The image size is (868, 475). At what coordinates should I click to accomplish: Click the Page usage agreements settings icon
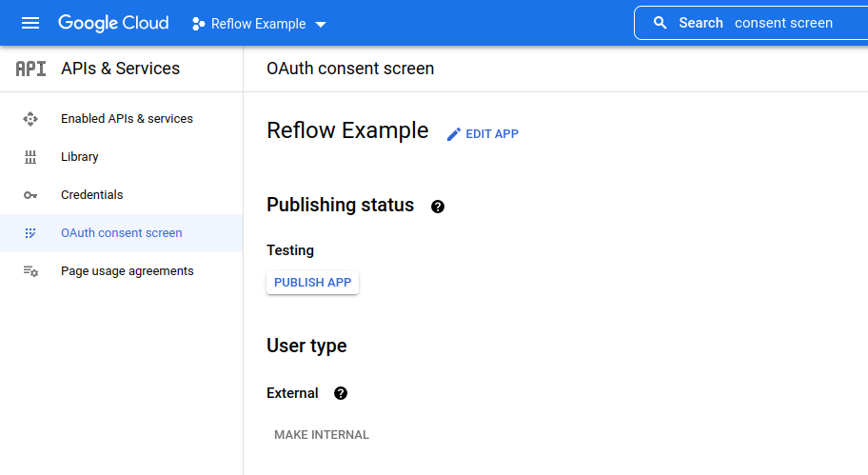[30, 271]
